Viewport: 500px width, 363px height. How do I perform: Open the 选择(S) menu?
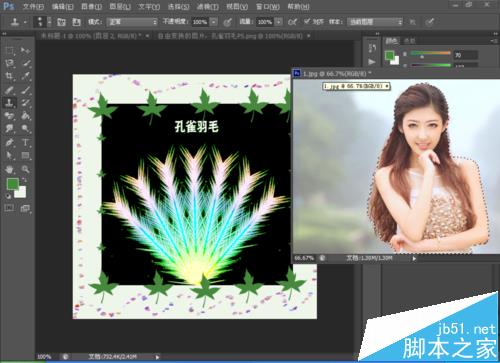point(178,6)
